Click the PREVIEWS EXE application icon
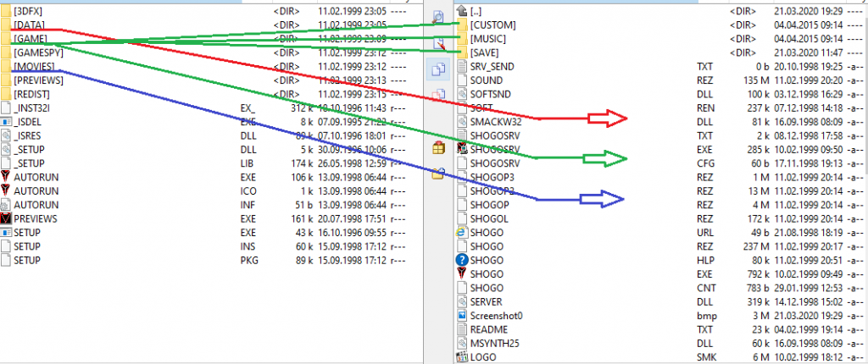 [x=6, y=218]
